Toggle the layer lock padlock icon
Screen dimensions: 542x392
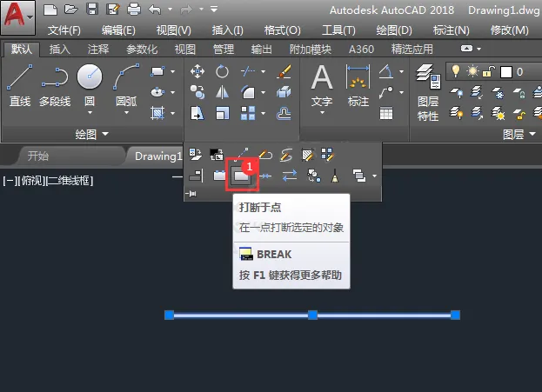489,71
